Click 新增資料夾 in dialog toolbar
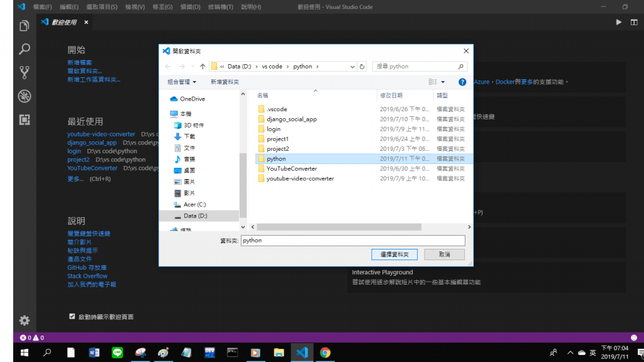Image resolution: width=644 pixels, height=362 pixels. click(225, 82)
